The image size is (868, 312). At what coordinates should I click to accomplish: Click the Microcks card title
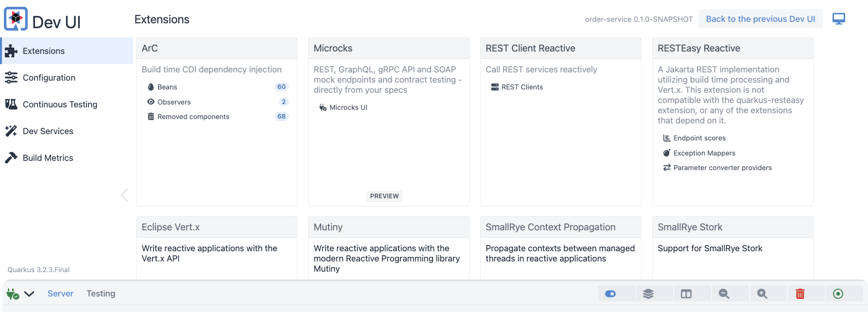pos(333,48)
